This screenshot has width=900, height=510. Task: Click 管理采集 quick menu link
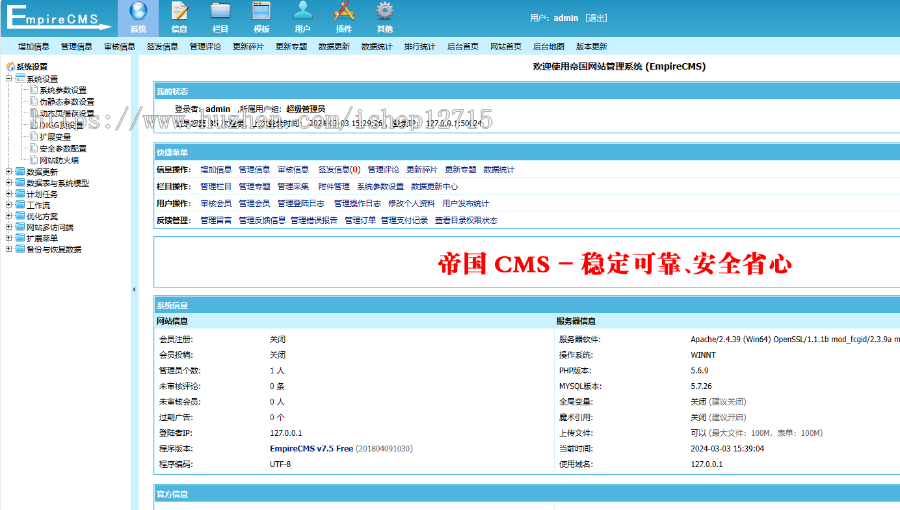point(293,186)
